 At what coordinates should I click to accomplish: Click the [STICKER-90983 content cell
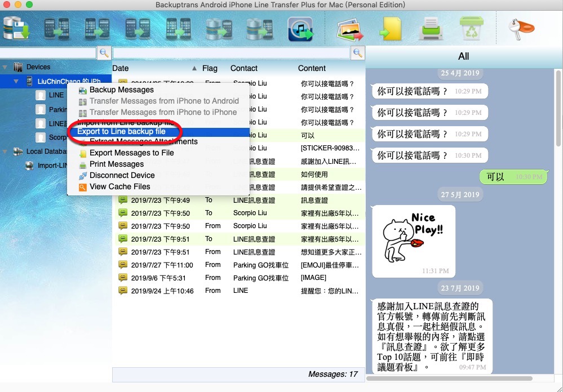pyautogui.click(x=330, y=148)
